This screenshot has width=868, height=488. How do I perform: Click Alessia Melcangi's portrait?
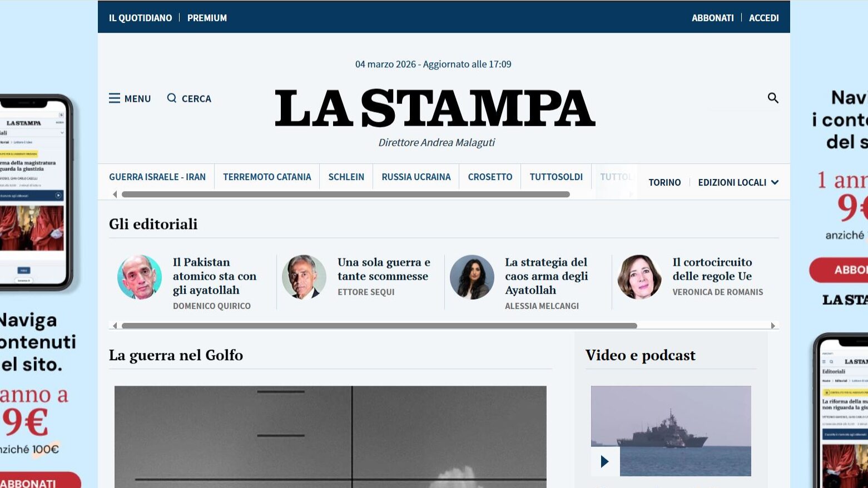[x=472, y=277]
